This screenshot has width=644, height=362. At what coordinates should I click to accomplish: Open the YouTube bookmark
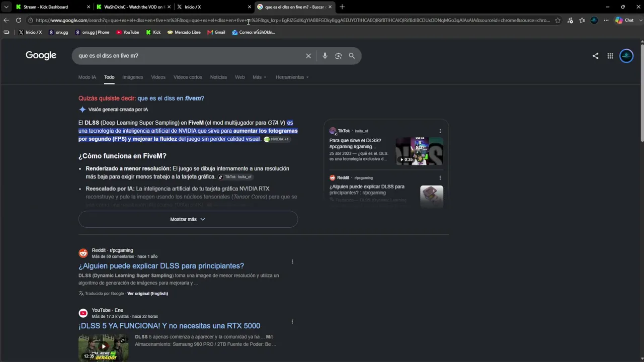coord(128,32)
